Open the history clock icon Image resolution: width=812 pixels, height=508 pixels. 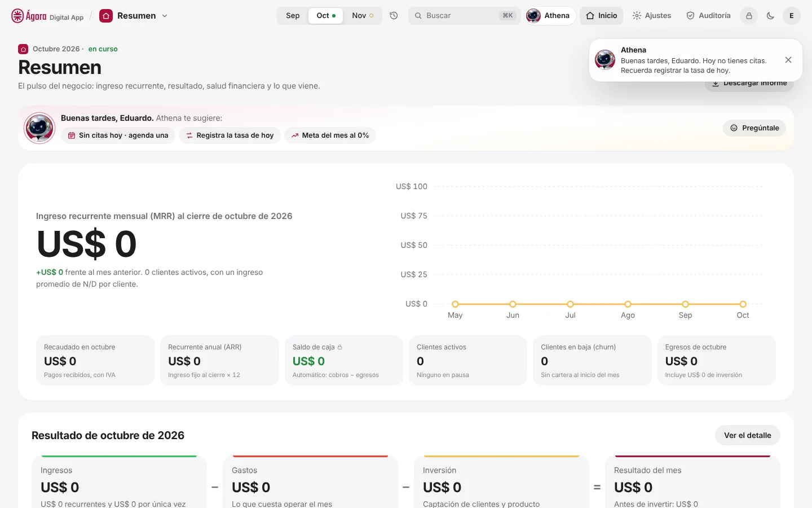[394, 16]
